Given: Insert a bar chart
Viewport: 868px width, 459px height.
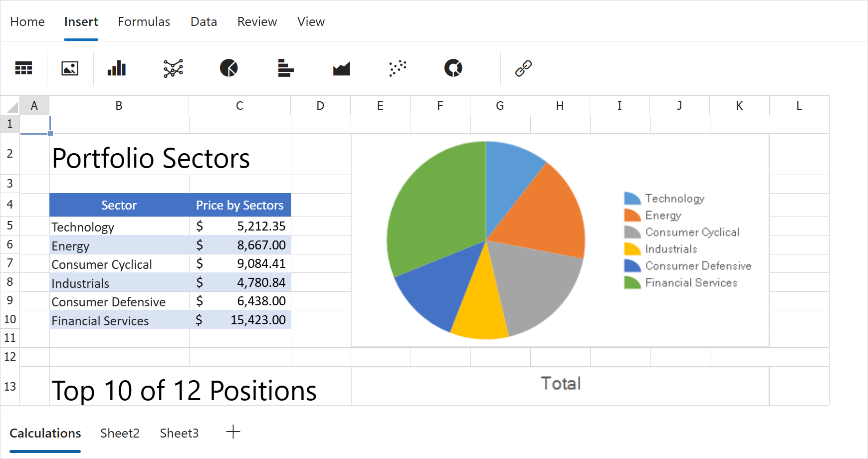Looking at the screenshot, I should coord(285,68).
